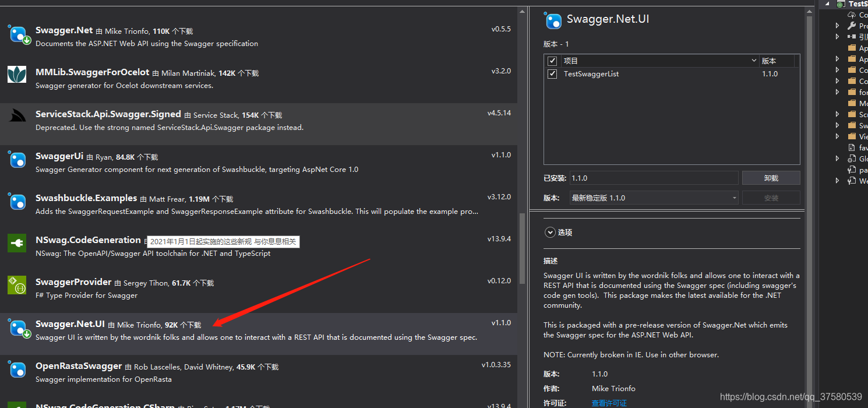Expand the 引用 references node arrow
Image resolution: width=868 pixels, height=408 pixels.
[x=838, y=37]
